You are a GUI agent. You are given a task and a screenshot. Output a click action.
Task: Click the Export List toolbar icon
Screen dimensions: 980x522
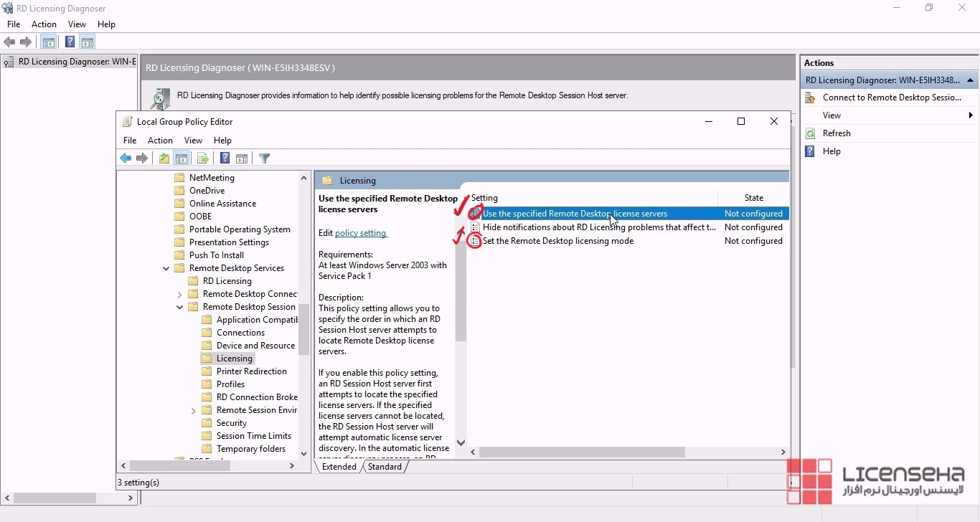pos(202,158)
